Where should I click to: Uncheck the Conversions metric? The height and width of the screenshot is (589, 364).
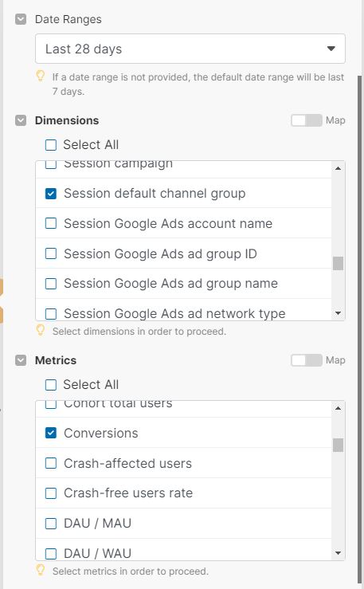click(51, 433)
